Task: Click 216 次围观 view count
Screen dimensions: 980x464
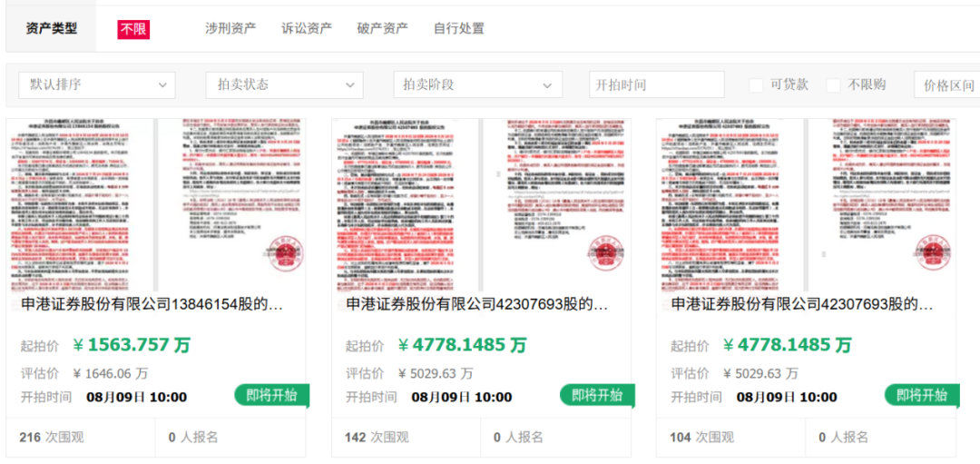Action: tap(51, 437)
